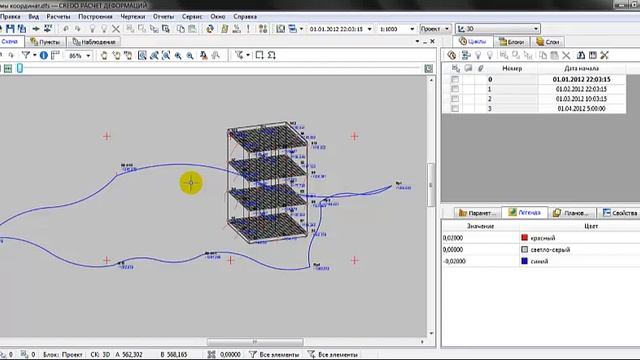This screenshot has height=360, width=640.
Task: Switch to the Блоки tab
Action: pos(511,42)
